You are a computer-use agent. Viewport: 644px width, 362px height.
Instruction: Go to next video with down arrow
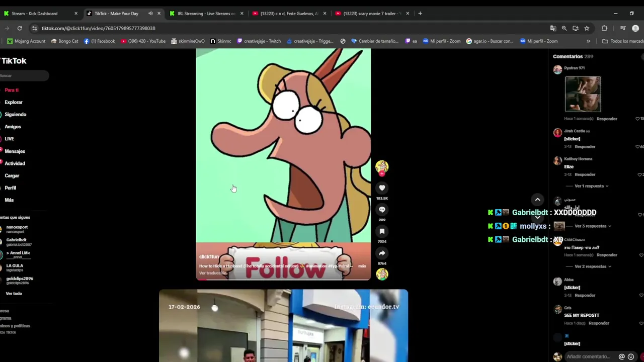(537, 217)
